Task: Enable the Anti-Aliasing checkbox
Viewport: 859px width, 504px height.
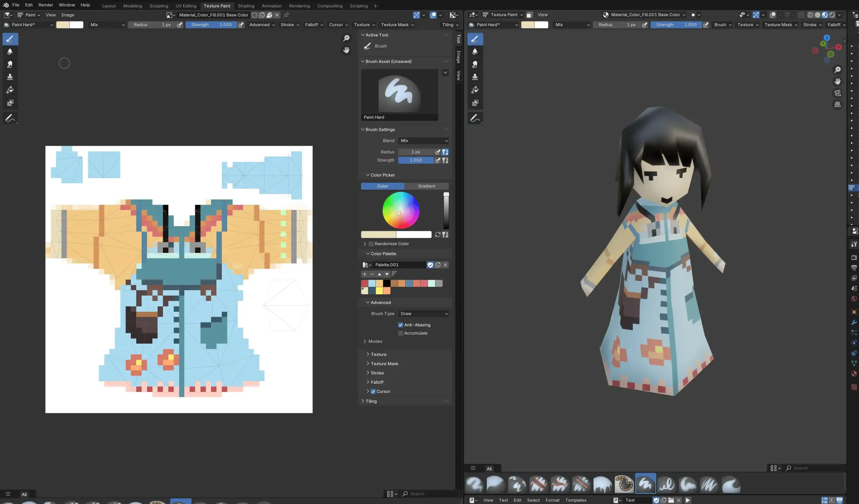Action: click(x=401, y=325)
